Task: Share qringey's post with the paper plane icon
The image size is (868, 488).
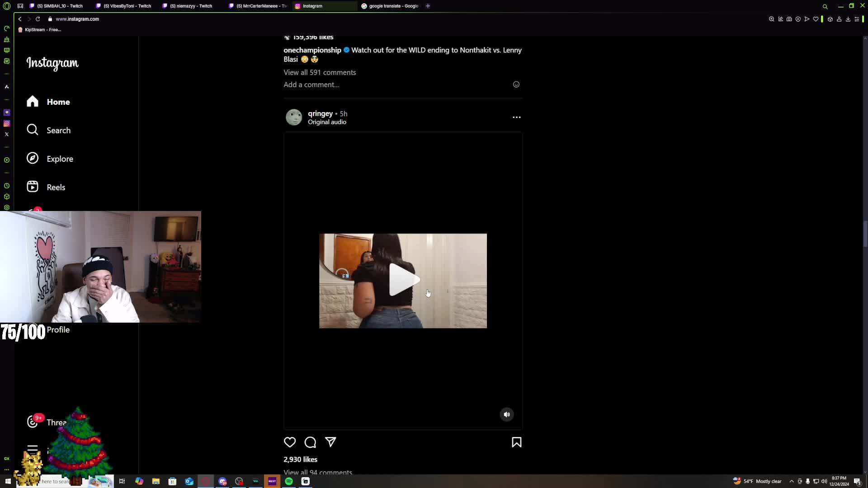Action: coord(330,442)
